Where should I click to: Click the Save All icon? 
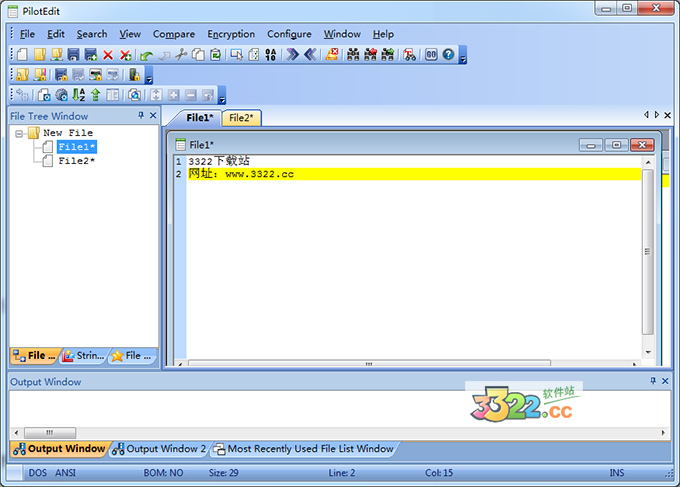click(91, 55)
